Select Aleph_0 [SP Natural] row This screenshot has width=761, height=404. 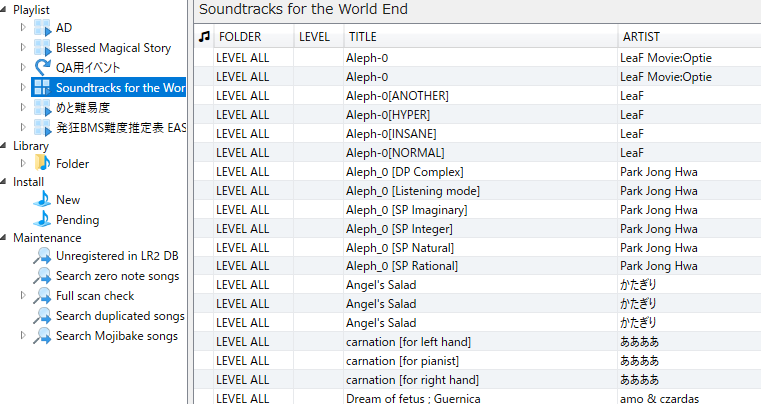click(x=478, y=247)
